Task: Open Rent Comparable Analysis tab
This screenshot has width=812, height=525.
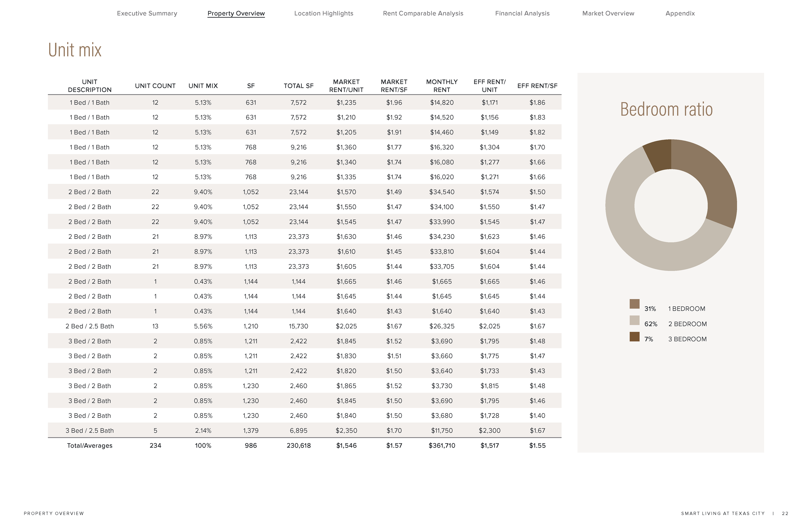Action: 423,13
